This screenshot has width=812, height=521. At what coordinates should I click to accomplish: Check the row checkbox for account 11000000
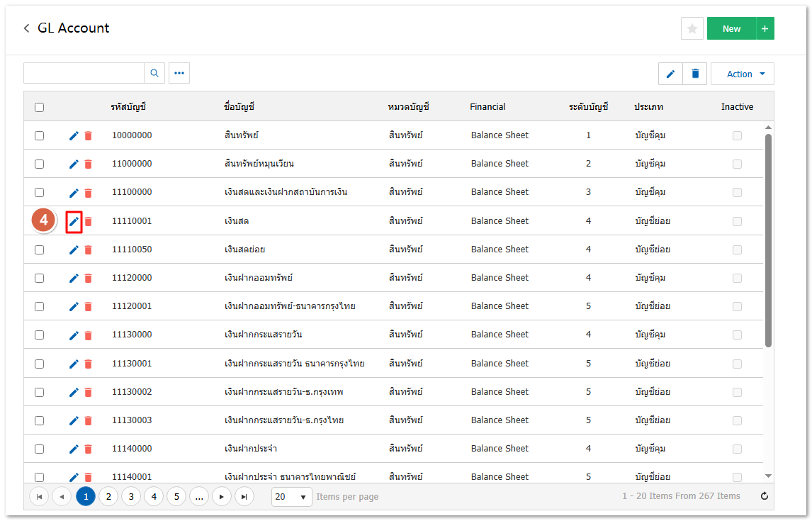40,164
